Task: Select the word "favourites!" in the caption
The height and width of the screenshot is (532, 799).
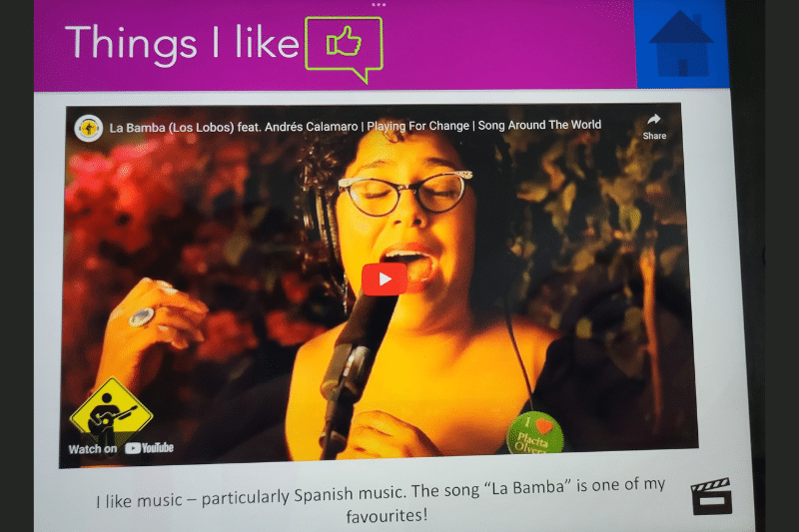Action: (x=387, y=516)
